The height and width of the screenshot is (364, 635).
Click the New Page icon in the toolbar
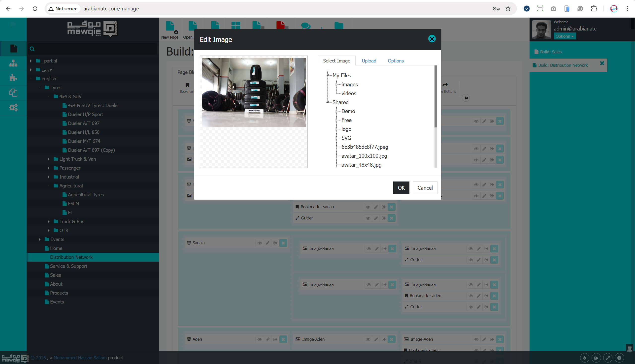click(x=170, y=26)
